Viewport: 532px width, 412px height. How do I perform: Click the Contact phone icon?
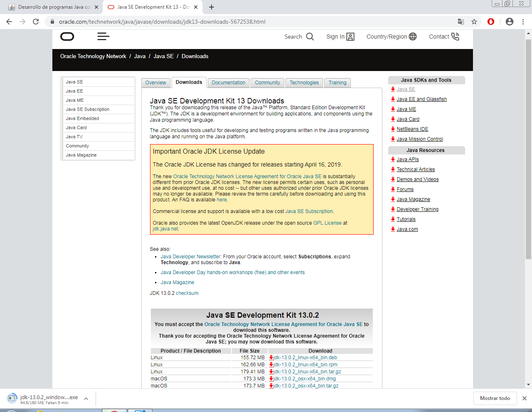pyautogui.click(x=455, y=37)
